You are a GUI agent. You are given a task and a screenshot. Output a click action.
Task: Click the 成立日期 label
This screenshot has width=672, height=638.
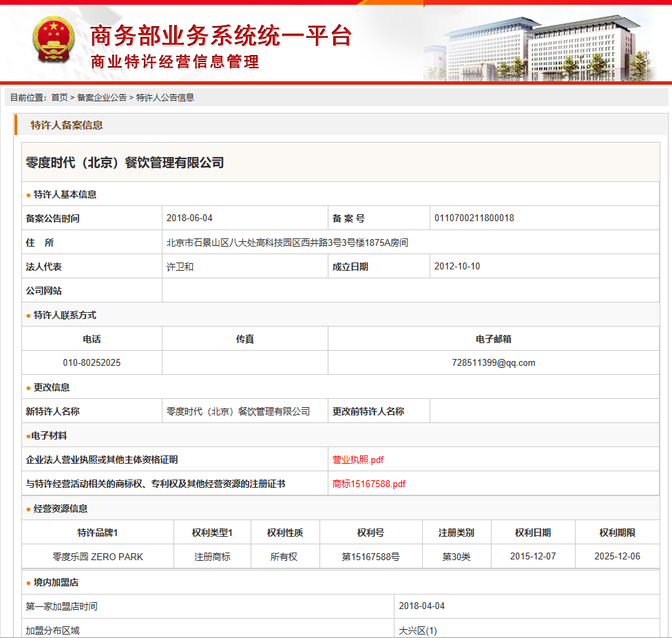pos(350,267)
